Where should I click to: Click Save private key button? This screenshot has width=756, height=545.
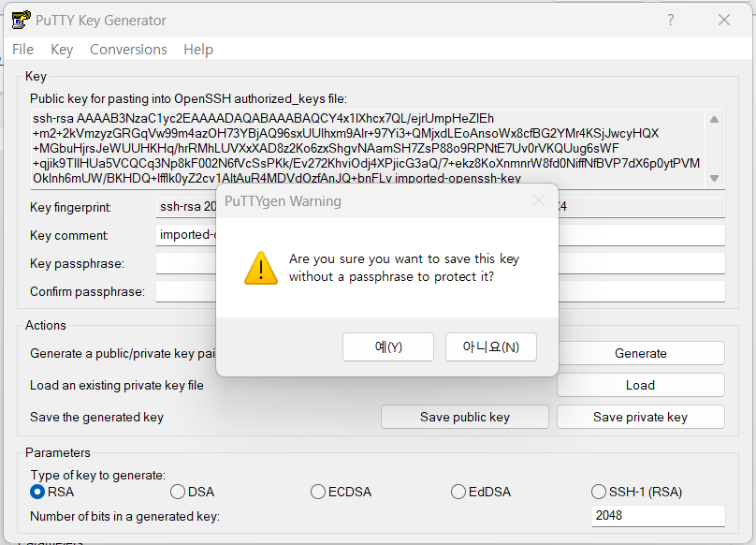pyautogui.click(x=641, y=417)
